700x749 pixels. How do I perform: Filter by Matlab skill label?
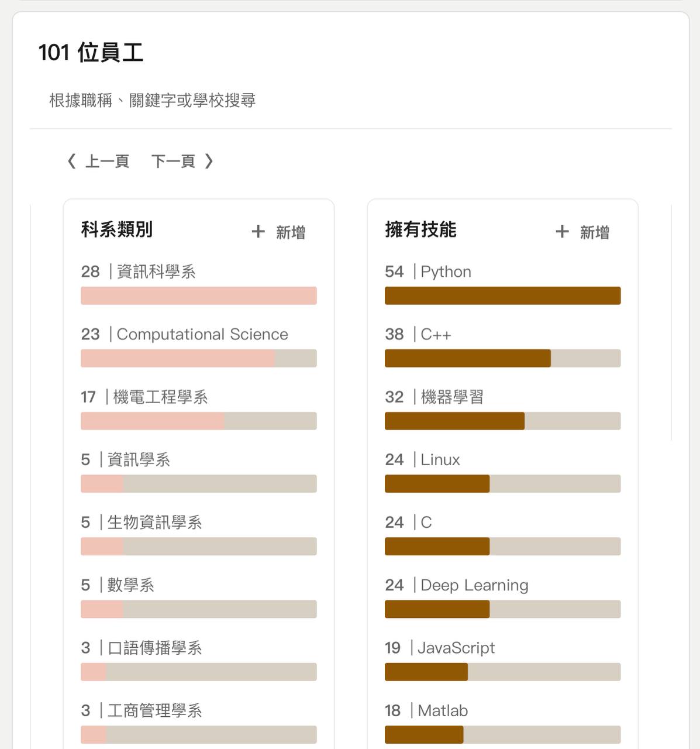pos(443,710)
